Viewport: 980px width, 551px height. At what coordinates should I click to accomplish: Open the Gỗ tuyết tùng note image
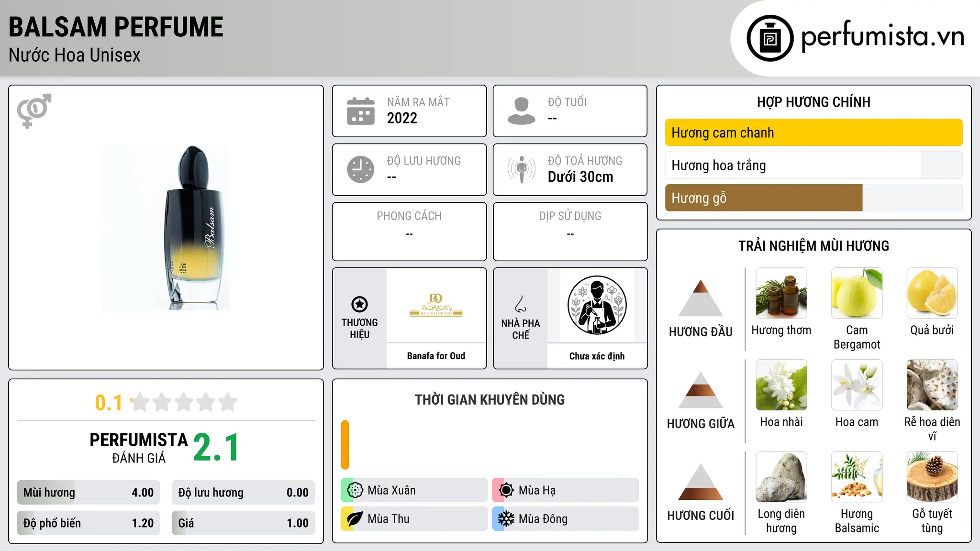coord(932,477)
